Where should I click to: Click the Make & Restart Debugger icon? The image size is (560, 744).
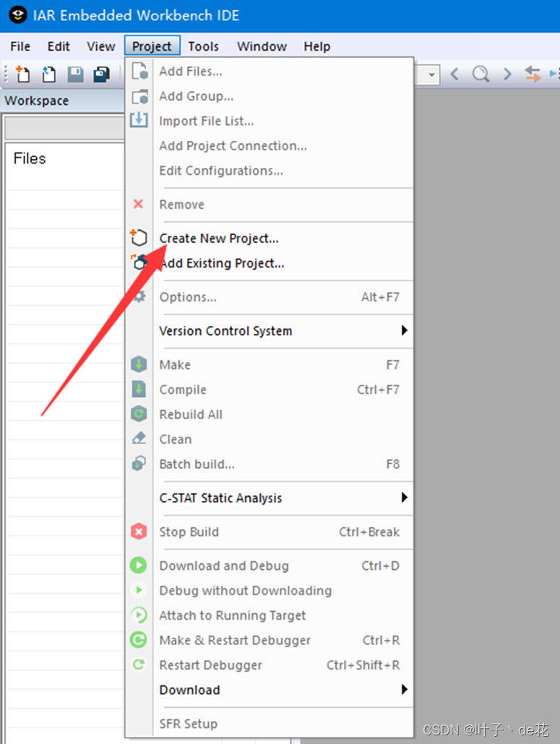tap(139, 640)
